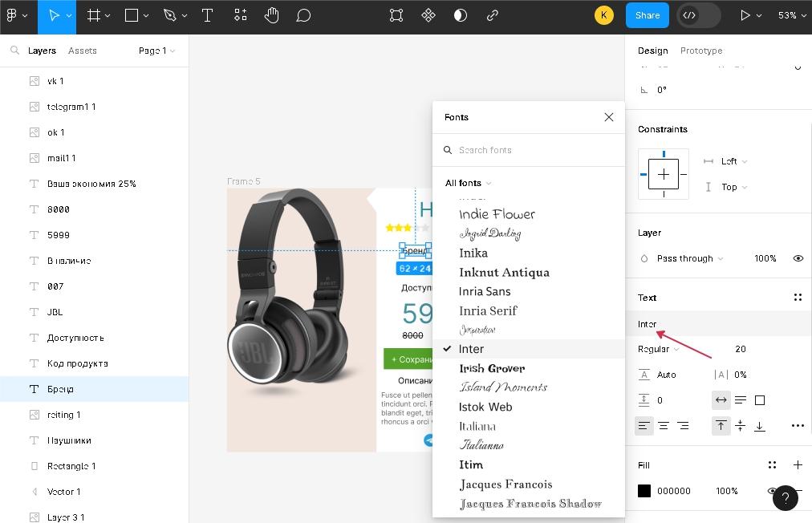Switch to the Prototype tab

(700, 51)
